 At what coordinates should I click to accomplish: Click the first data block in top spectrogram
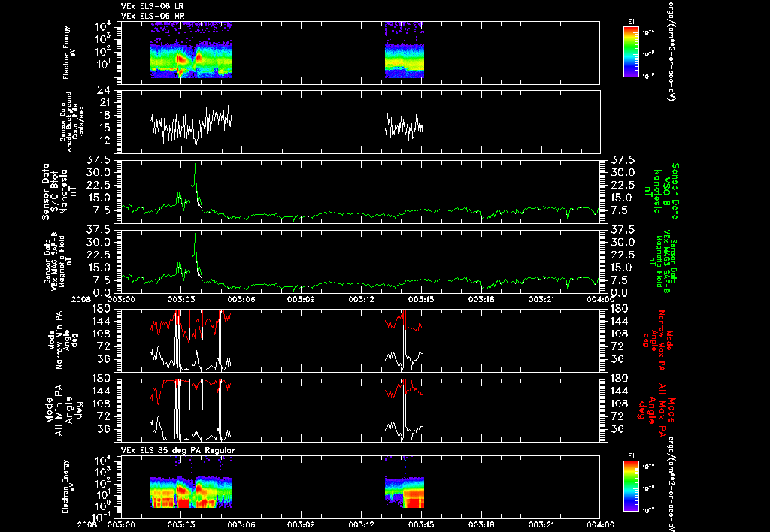point(190,50)
